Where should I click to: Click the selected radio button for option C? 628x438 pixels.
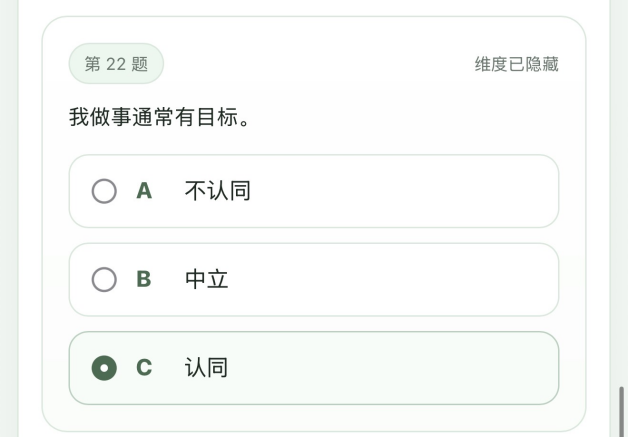104,368
